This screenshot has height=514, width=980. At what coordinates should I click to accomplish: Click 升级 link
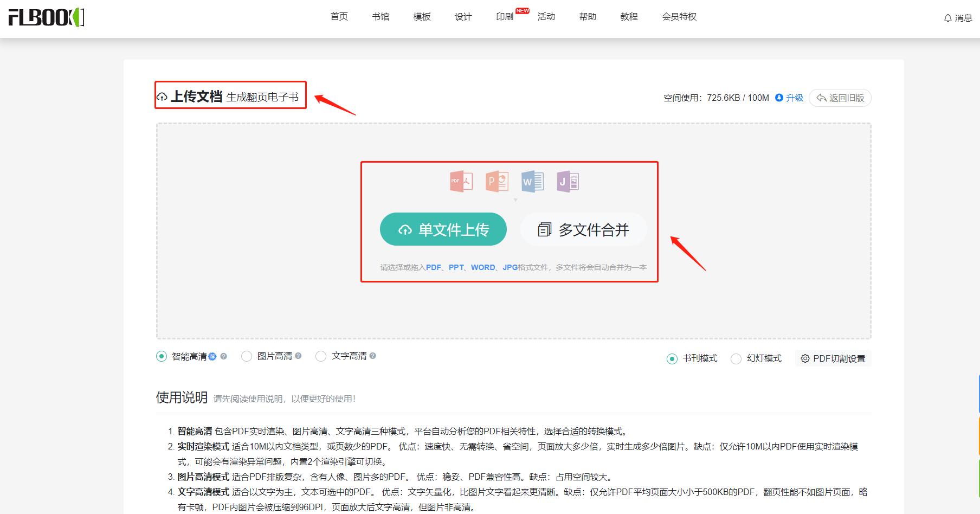pos(795,98)
